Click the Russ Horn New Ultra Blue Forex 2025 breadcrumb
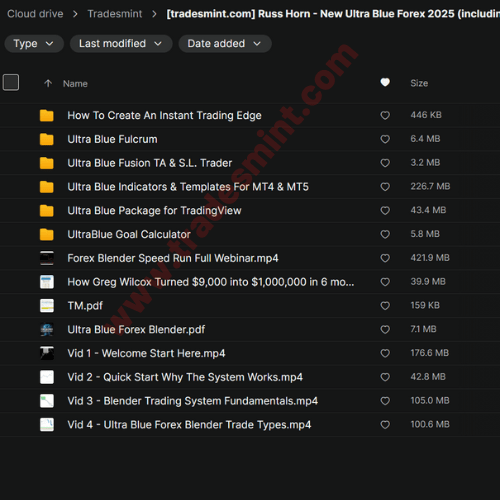Viewport: 500px width, 500px height. (x=333, y=14)
